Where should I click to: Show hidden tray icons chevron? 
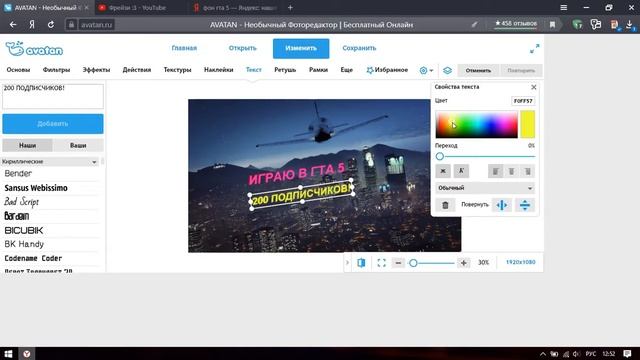point(542,354)
